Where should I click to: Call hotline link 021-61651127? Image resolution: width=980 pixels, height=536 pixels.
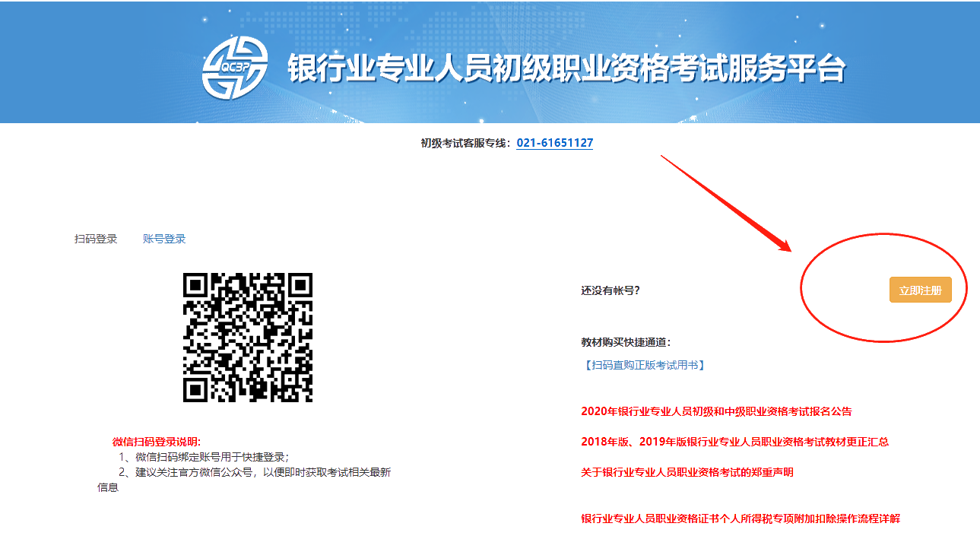[x=555, y=143]
